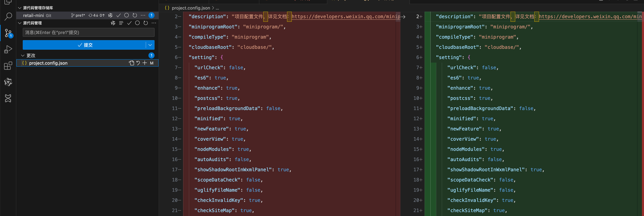Select project.config.json in changes list
This screenshot has height=216, width=644.
(48, 63)
